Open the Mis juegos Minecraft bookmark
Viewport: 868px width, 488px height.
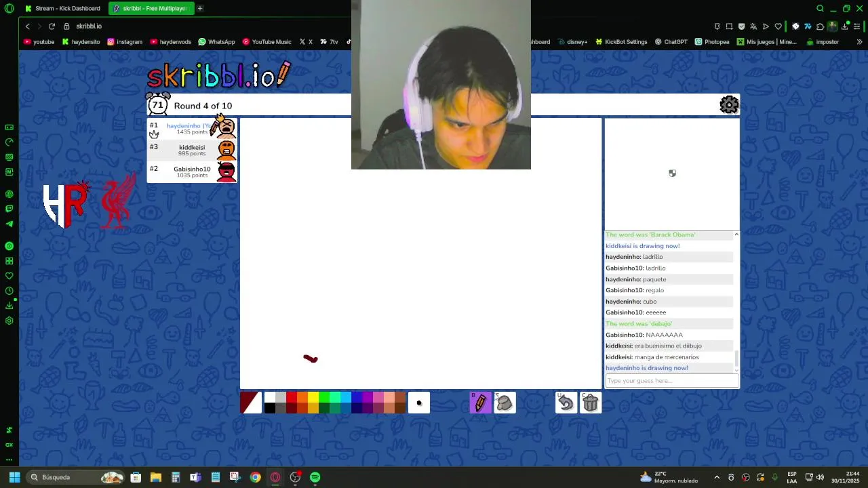tap(766, 41)
